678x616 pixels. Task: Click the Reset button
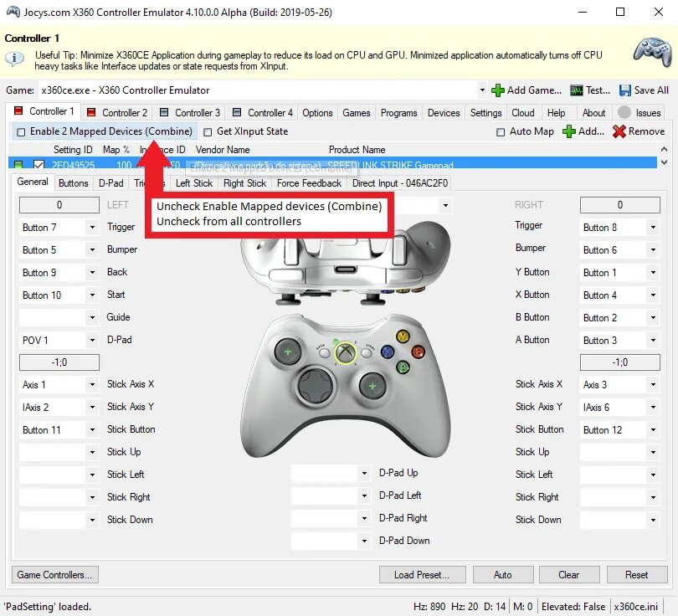(637, 575)
